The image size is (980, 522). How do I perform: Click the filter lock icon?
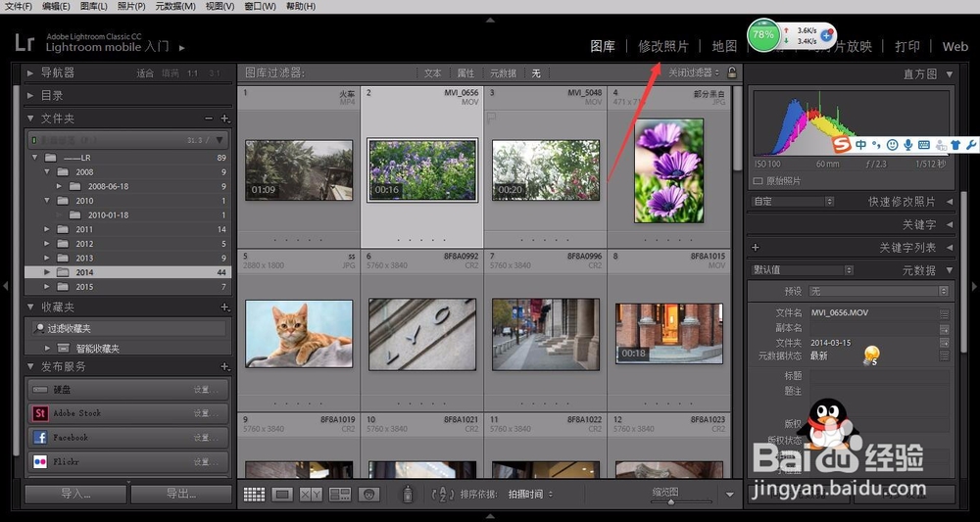(732, 72)
